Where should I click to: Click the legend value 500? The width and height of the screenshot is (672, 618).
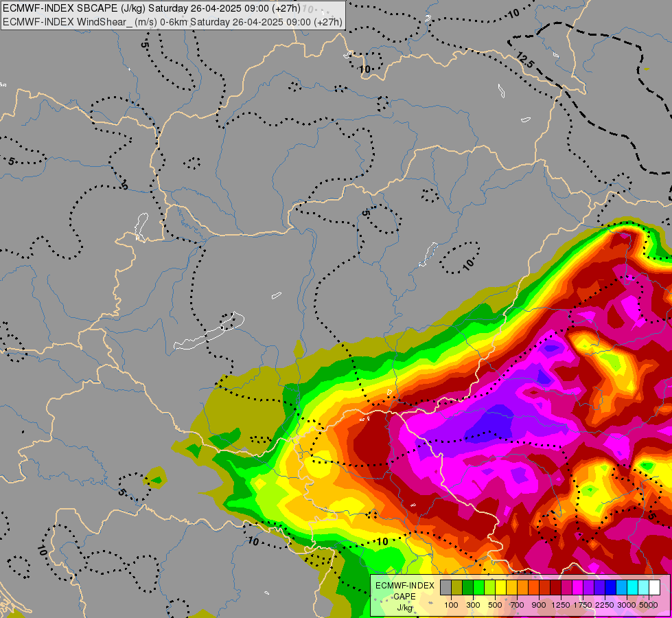pyautogui.click(x=495, y=605)
